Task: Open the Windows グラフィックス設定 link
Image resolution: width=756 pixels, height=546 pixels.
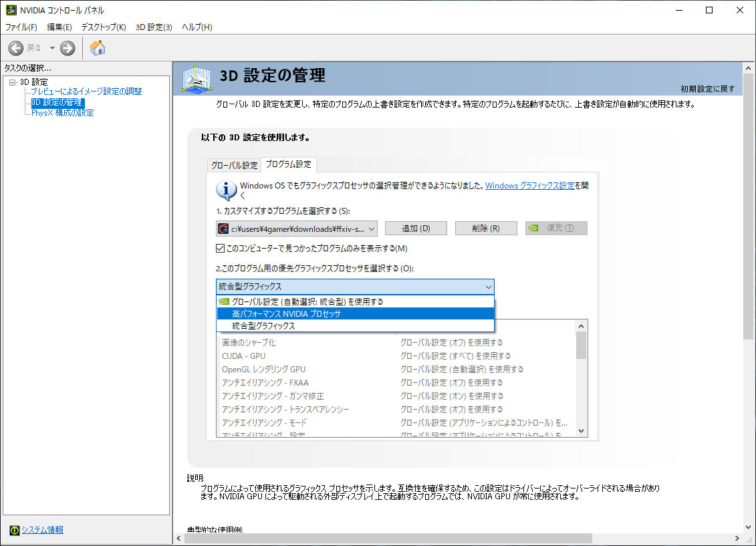Action: (x=530, y=186)
